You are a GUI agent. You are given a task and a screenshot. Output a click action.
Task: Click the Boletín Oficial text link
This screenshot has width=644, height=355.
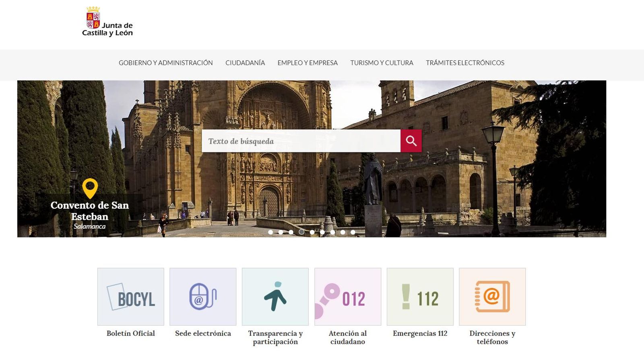(131, 333)
